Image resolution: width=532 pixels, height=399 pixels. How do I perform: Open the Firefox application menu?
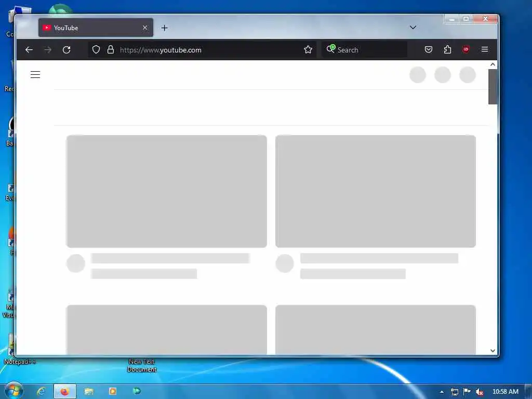click(485, 50)
